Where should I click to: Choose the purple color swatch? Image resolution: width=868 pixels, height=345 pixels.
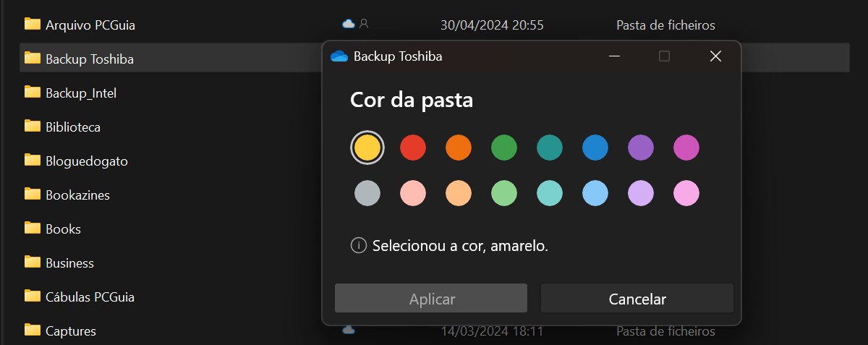[641, 148]
